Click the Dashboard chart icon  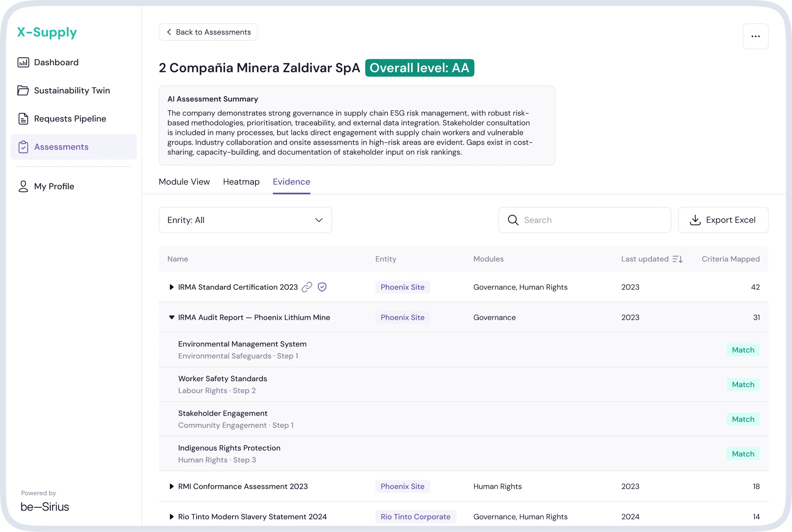(23, 62)
